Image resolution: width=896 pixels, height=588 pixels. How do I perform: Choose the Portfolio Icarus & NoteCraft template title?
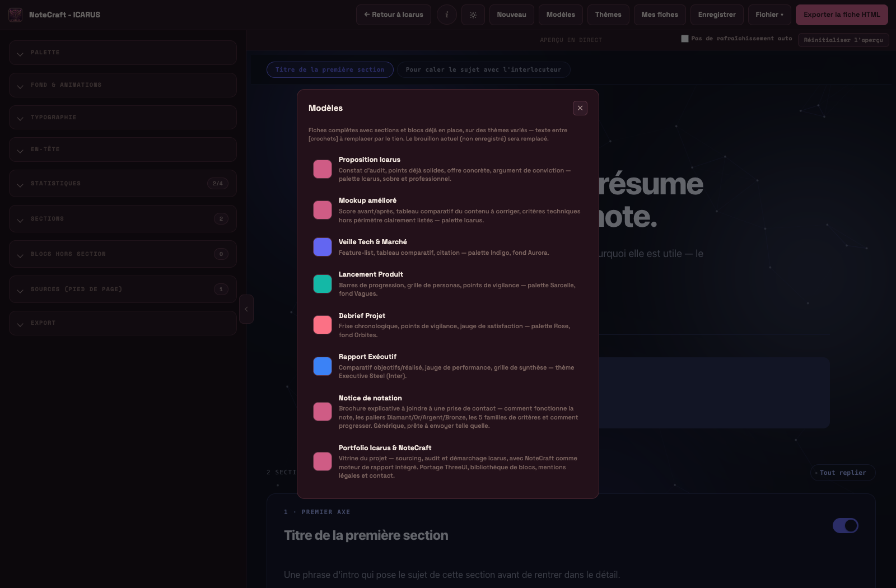pyautogui.click(x=385, y=448)
